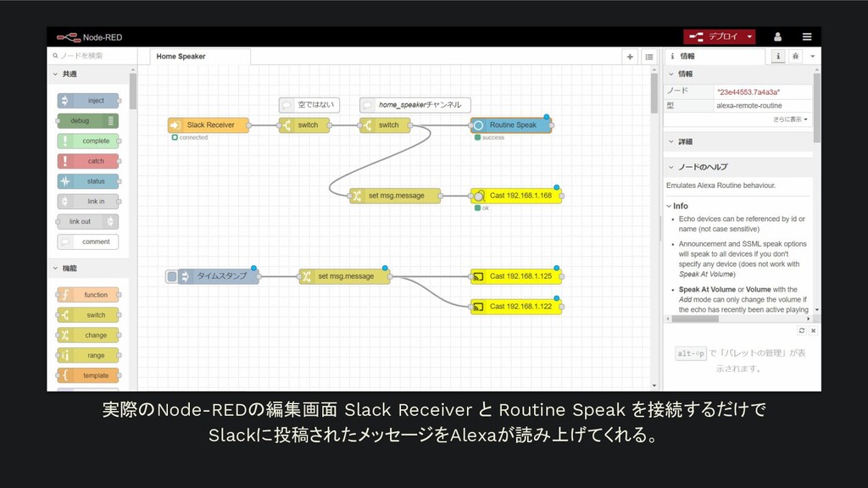Image resolution: width=868 pixels, height=488 pixels.
Task: Select the link out node in palette
Action: point(88,222)
